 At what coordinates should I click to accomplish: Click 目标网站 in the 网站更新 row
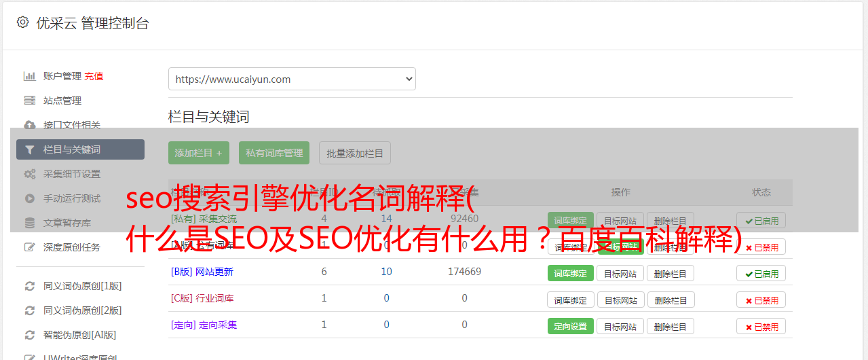pos(620,274)
